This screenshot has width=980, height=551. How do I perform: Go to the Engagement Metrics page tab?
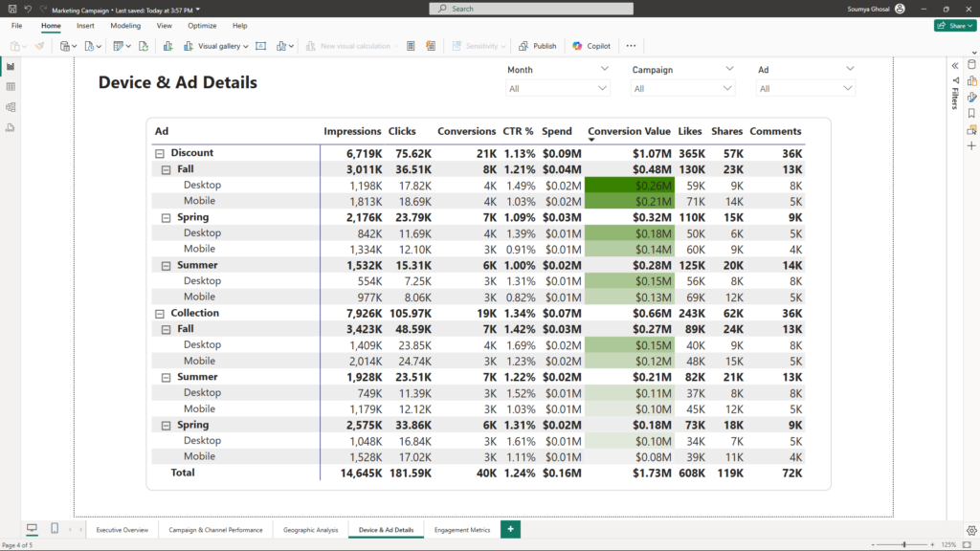461,529
